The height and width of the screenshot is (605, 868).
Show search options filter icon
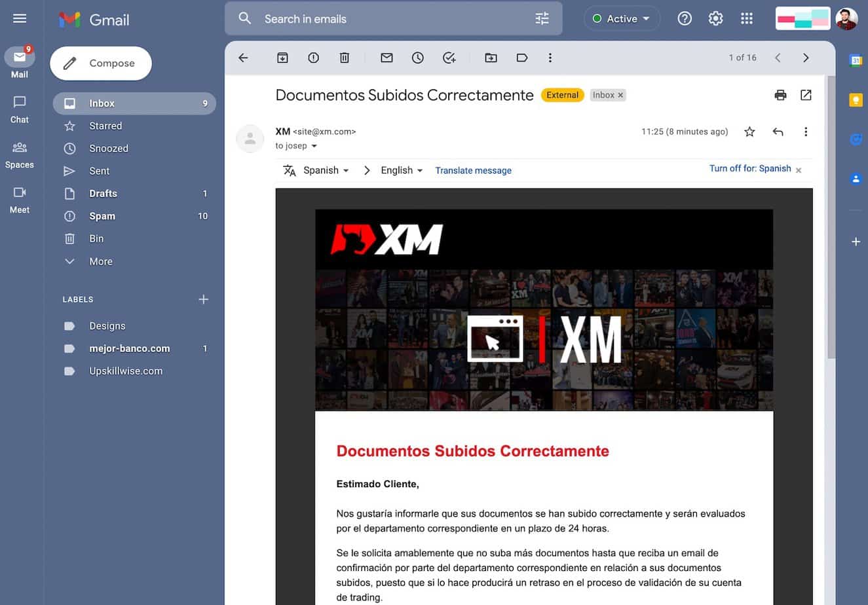tap(542, 18)
